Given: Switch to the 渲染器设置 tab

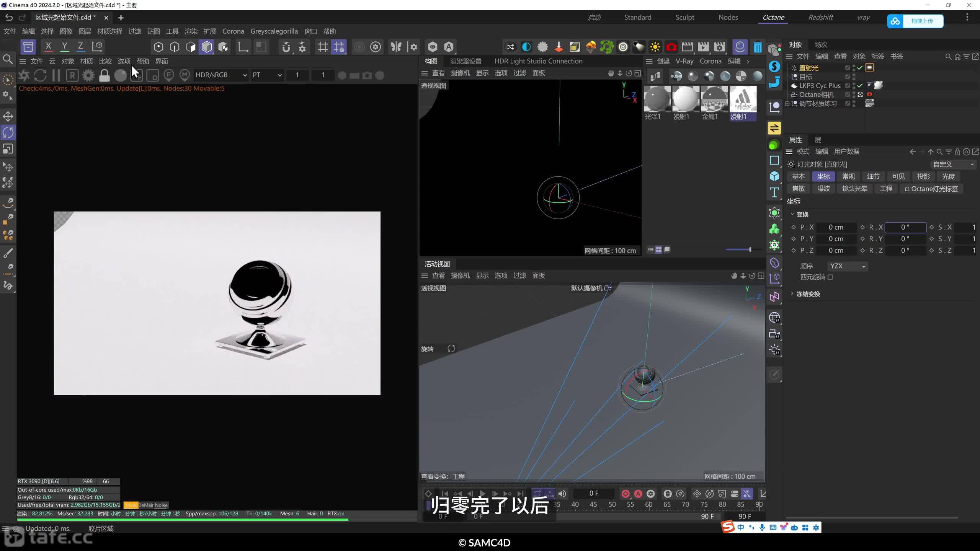Looking at the screenshot, I should tap(465, 61).
